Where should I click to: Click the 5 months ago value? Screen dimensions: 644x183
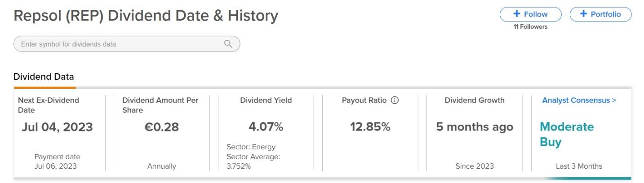point(475,127)
